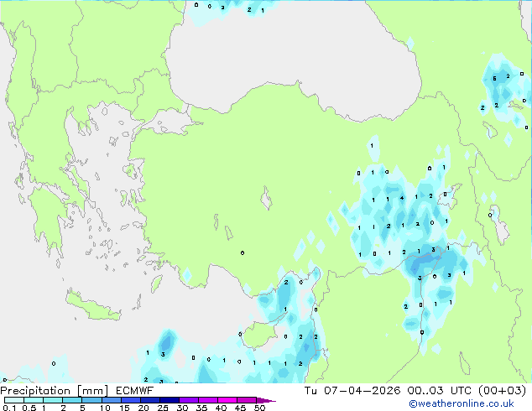This screenshot has width=532, height=411.
Task: Select the 25–30 mm dark navy legend swatch
Action: 169,400
